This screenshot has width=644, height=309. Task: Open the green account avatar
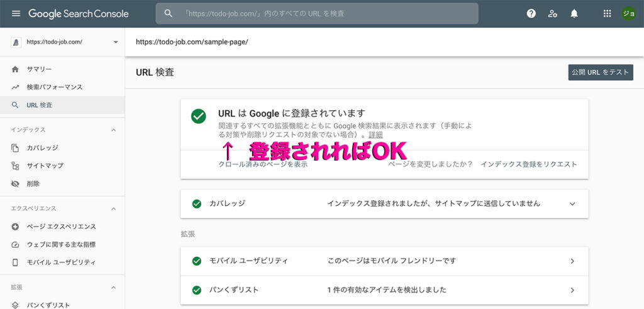click(x=628, y=14)
